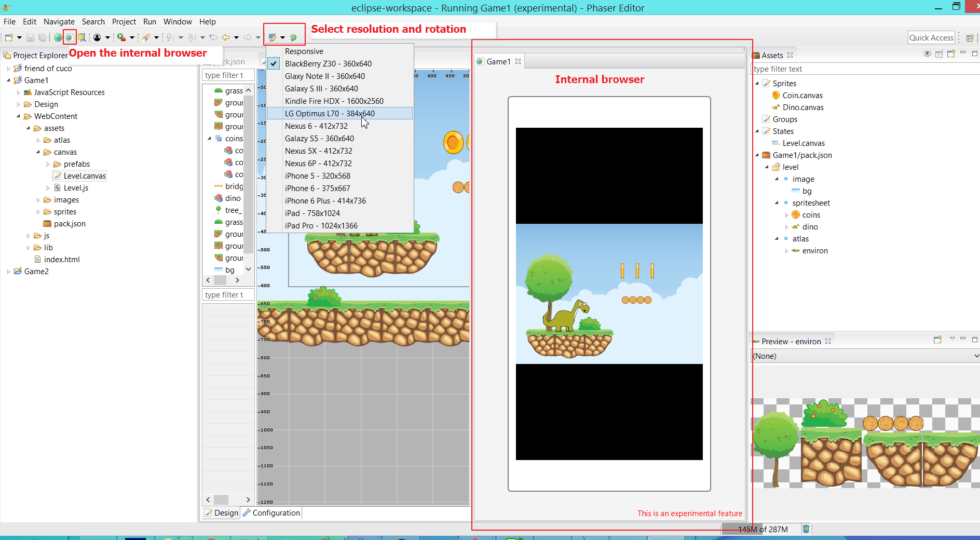Focus the Assets type filter text field

point(865,69)
